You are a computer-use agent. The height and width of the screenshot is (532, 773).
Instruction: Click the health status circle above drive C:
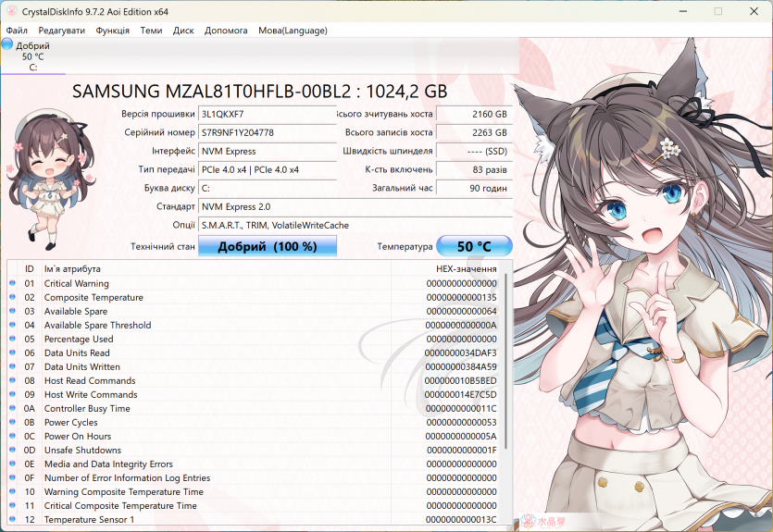(7, 43)
